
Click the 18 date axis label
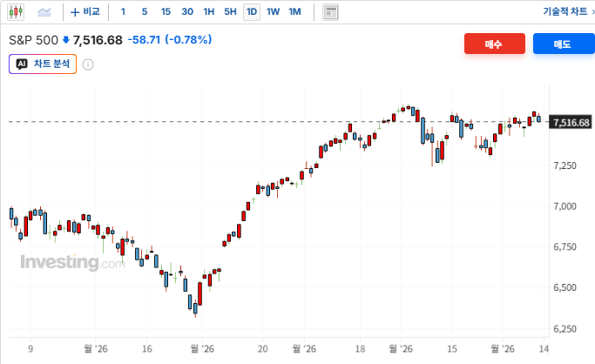pyautogui.click(x=360, y=349)
